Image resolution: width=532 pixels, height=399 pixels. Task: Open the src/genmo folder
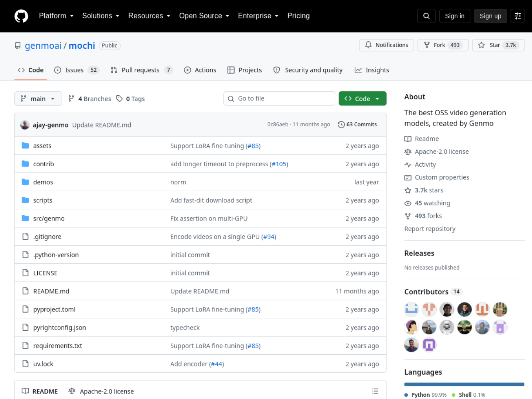(x=49, y=218)
